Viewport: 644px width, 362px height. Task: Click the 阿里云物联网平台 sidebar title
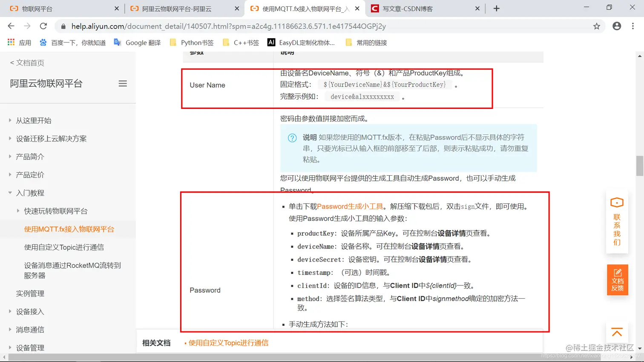46,83
